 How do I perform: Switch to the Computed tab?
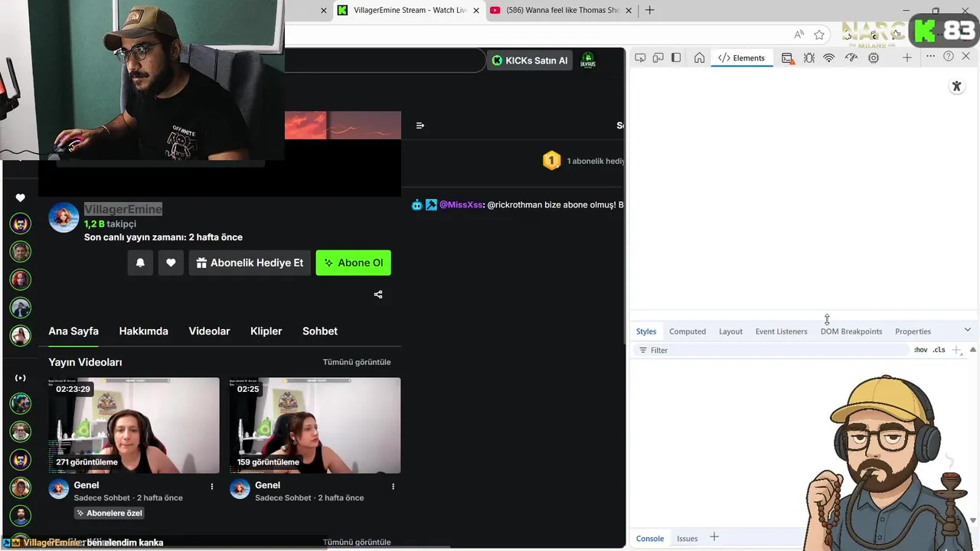coord(688,331)
